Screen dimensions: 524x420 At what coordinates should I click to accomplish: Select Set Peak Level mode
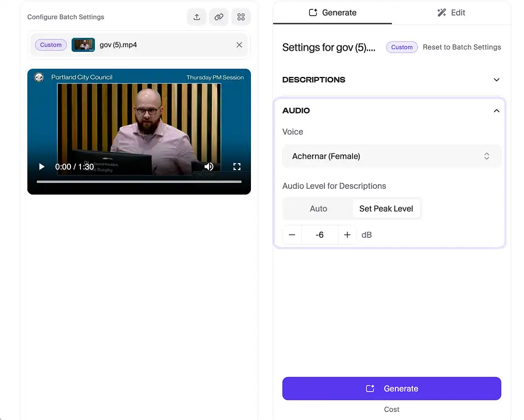coord(386,208)
